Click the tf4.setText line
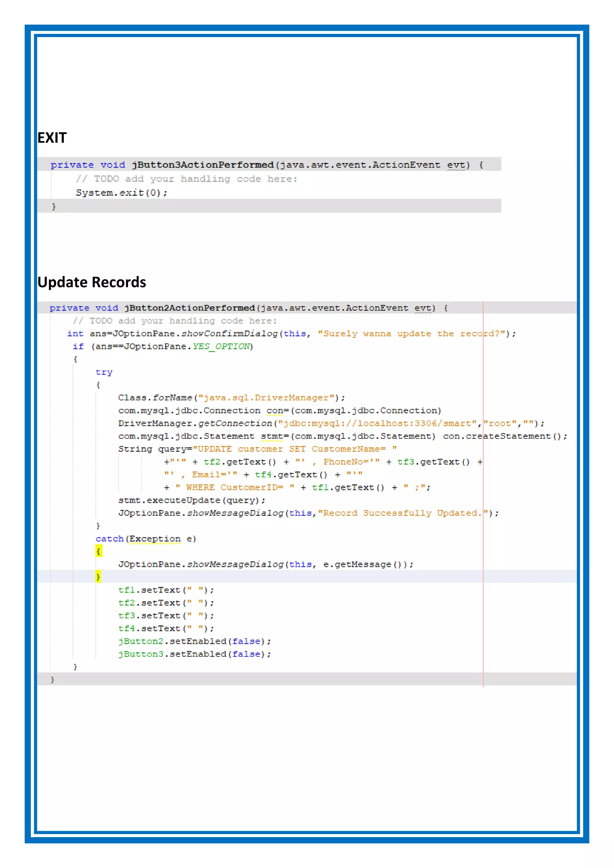The height and width of the screenshot is (868, 614). point(166,629)
